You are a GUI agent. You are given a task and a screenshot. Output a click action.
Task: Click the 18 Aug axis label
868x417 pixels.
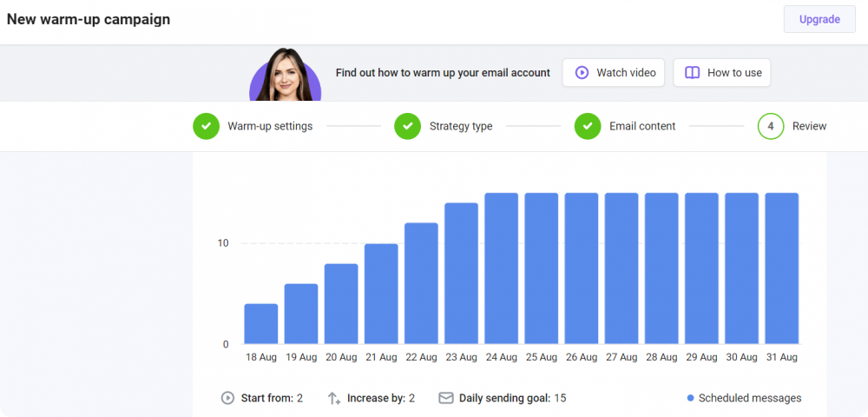click(261, 358)
